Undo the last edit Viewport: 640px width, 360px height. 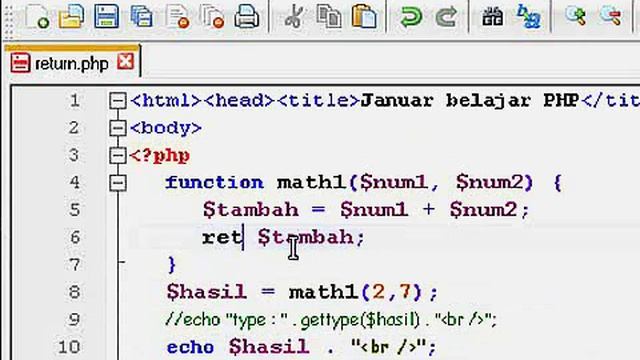411,17
